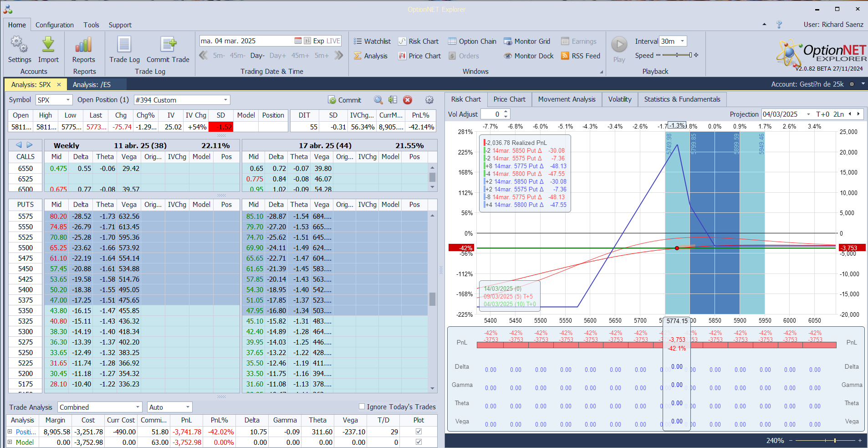This screenshot has width=868, height=448.
Task: Open the Price Chart window from ribbon
Action: tap(419, 56)
